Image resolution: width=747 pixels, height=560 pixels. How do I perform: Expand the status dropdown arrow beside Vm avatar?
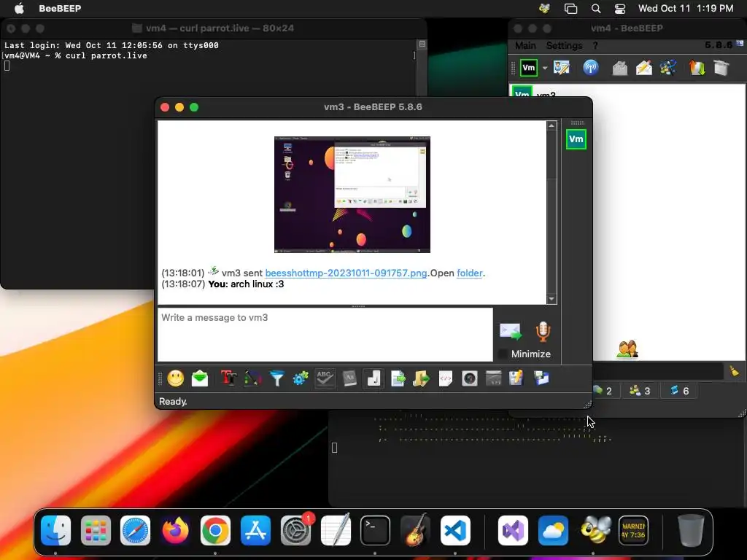pos(545,68)
